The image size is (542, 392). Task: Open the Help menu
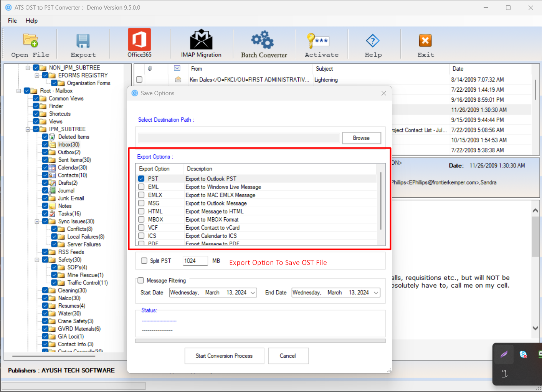31,21
